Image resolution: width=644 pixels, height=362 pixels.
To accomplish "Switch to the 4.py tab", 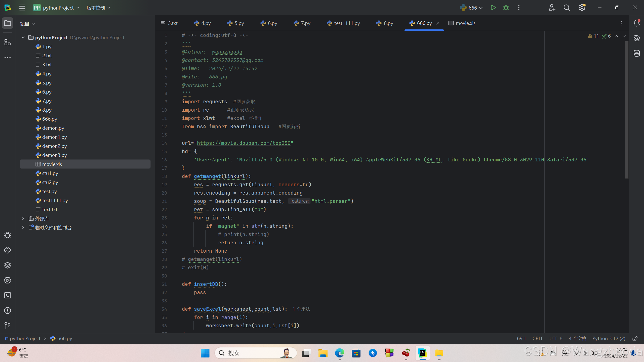I will point(203,23).
